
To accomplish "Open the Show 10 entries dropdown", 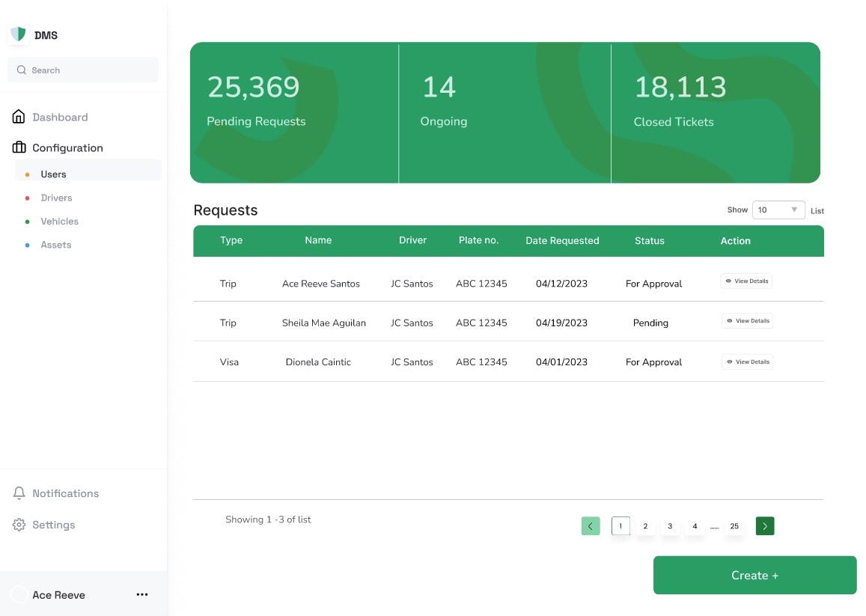I will (778, 210).
